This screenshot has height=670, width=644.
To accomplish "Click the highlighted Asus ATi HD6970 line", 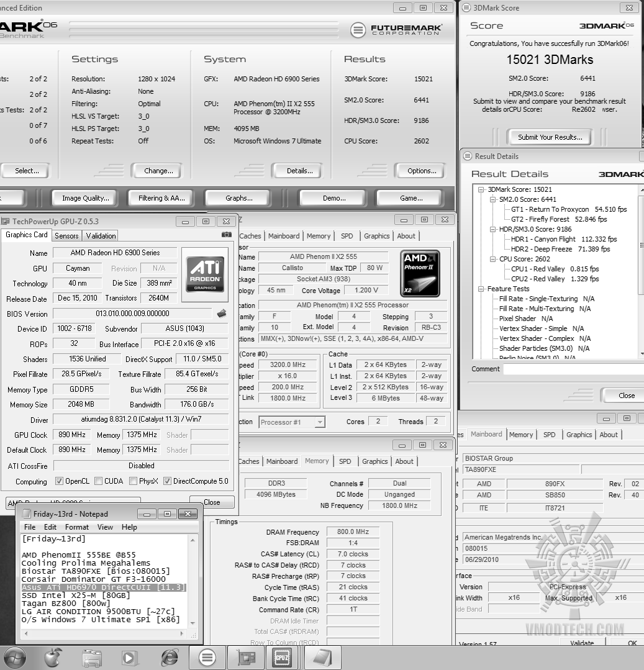I will click(104, 587).
